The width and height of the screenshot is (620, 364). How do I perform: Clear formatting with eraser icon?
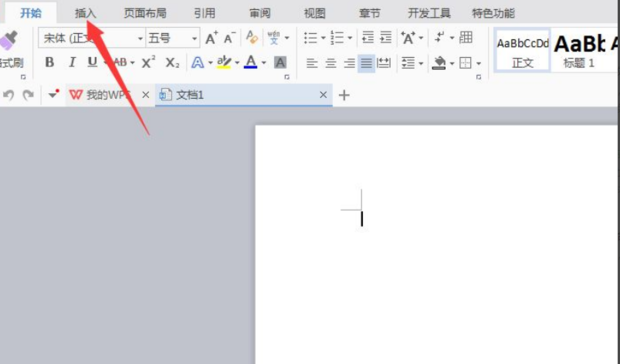(252, 38)
